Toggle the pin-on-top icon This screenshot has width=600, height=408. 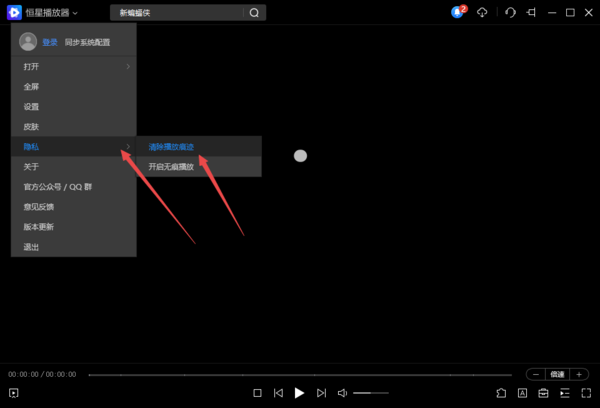coord(531,13)
